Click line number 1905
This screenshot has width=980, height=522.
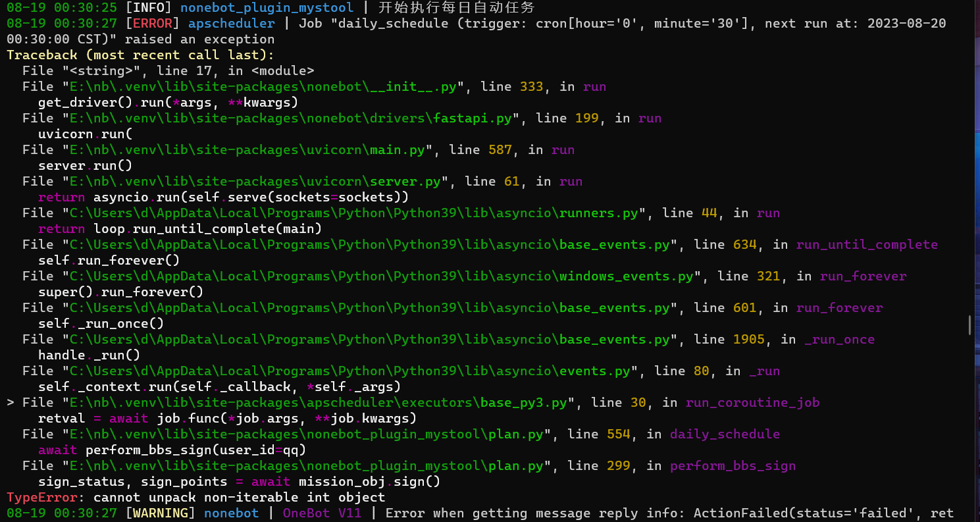[x=749, y=340]
